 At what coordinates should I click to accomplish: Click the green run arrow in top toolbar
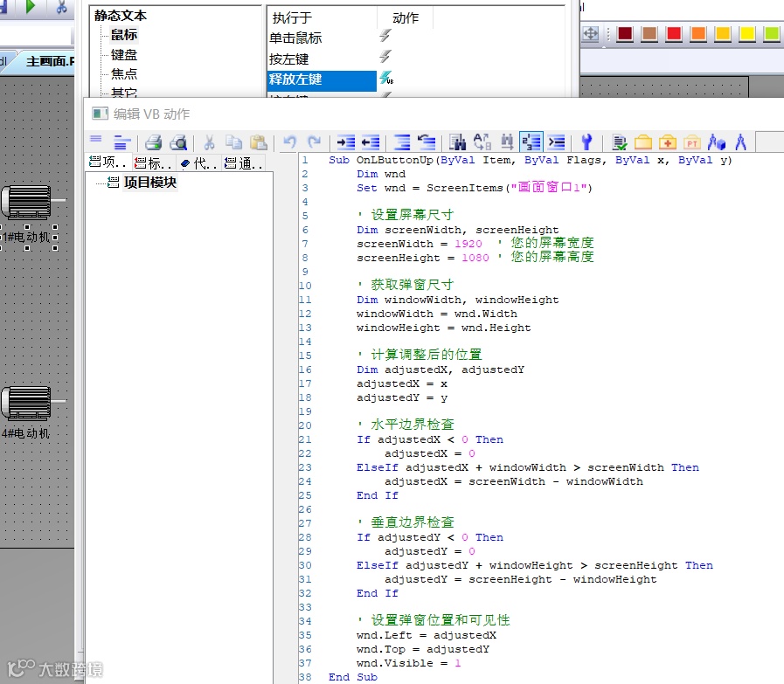pos(31,7)
